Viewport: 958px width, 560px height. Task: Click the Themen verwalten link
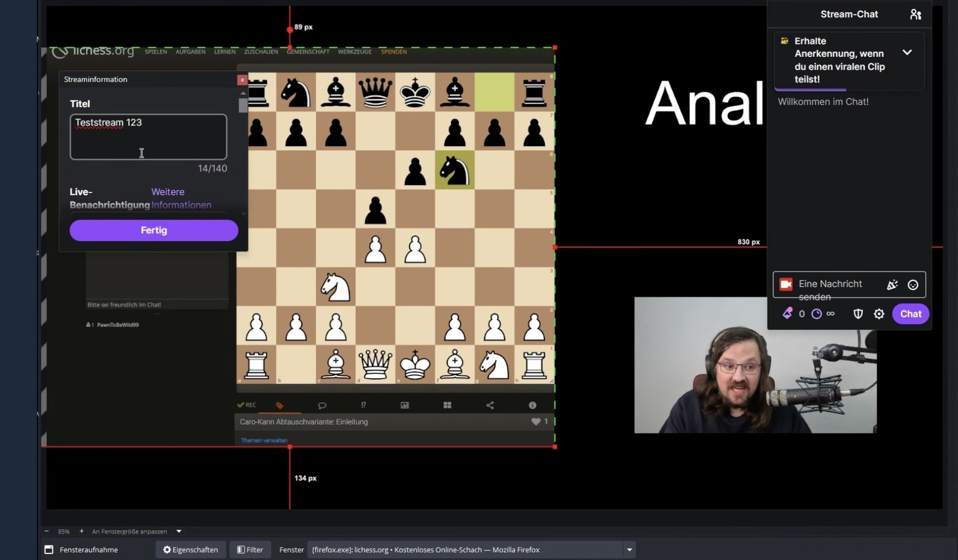click(x=264, y=440)
